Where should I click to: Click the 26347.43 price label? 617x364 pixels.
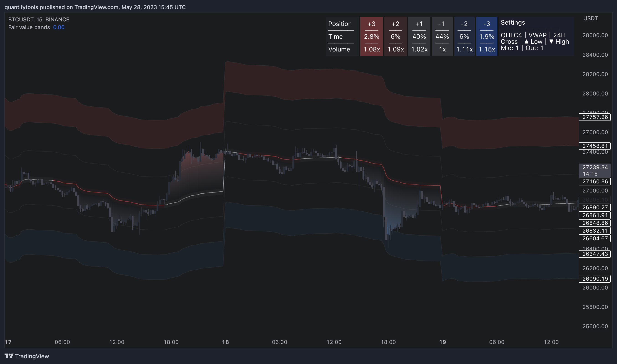tap(595, 254)
